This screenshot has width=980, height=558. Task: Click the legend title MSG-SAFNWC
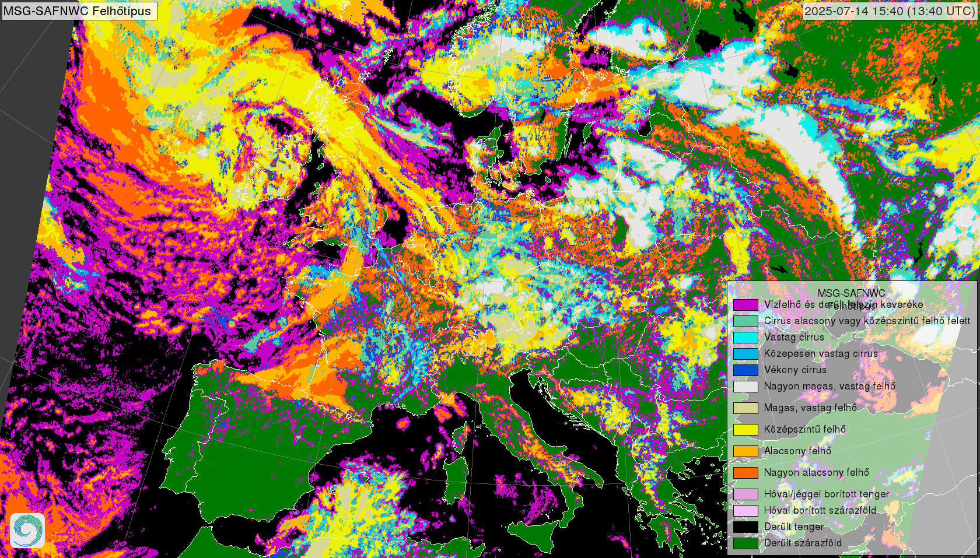coord(851,293)
